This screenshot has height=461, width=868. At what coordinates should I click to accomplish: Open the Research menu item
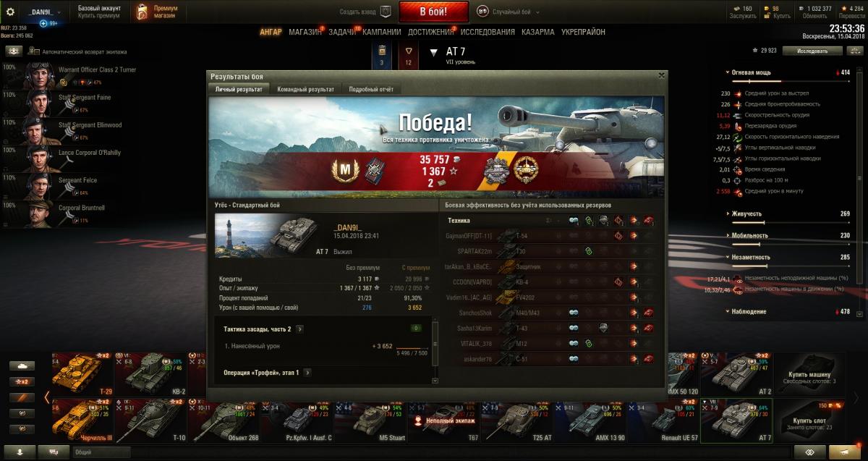(x=488, y=32)
